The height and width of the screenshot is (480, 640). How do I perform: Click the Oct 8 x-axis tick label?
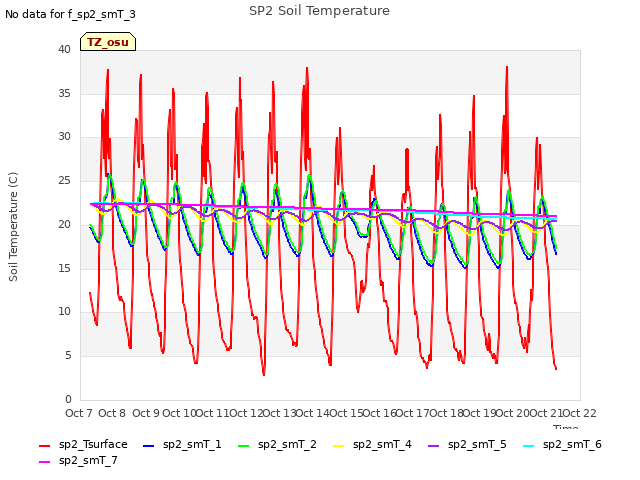pos(112,413)
